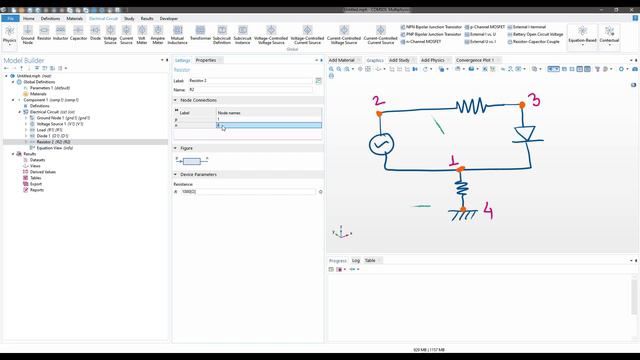Open the Log tab

point(356,260)
